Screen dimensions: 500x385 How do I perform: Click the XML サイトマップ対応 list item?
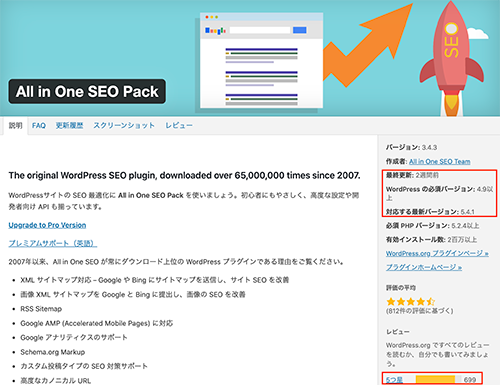155,280
